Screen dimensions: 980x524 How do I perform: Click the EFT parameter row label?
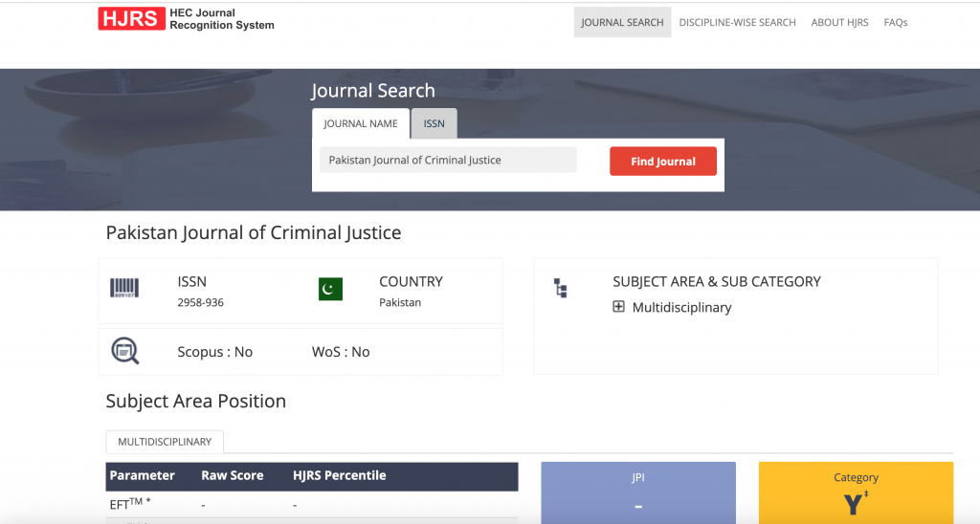click(x=130, y=504)
